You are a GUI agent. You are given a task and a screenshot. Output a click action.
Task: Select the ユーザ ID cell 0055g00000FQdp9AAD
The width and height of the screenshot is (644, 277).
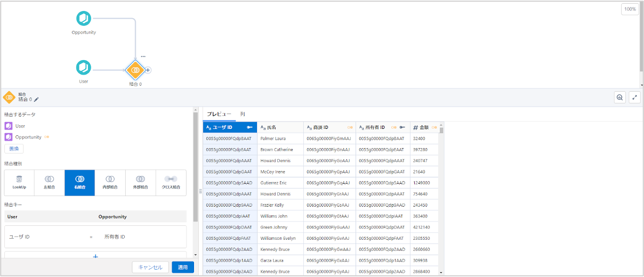230,205
